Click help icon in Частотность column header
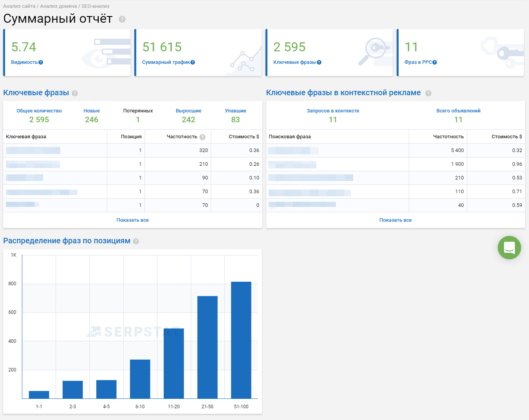Image resolution: width=529 pixels, height=420 pixels. (x=202, y=137)
